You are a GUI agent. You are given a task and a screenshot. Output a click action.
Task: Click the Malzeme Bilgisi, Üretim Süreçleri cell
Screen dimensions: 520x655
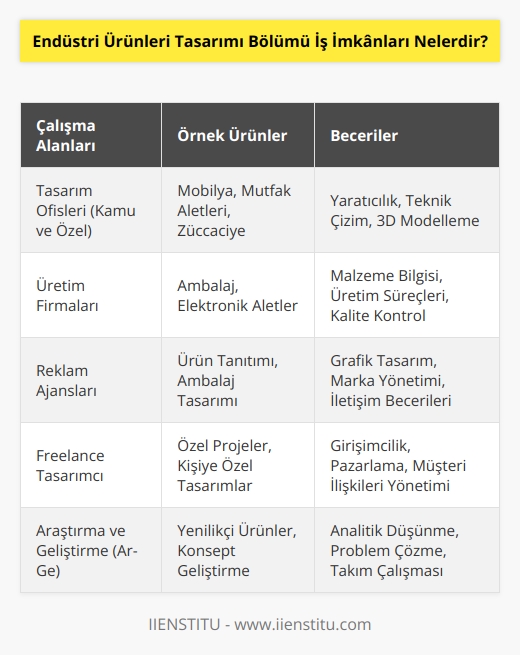407,295
